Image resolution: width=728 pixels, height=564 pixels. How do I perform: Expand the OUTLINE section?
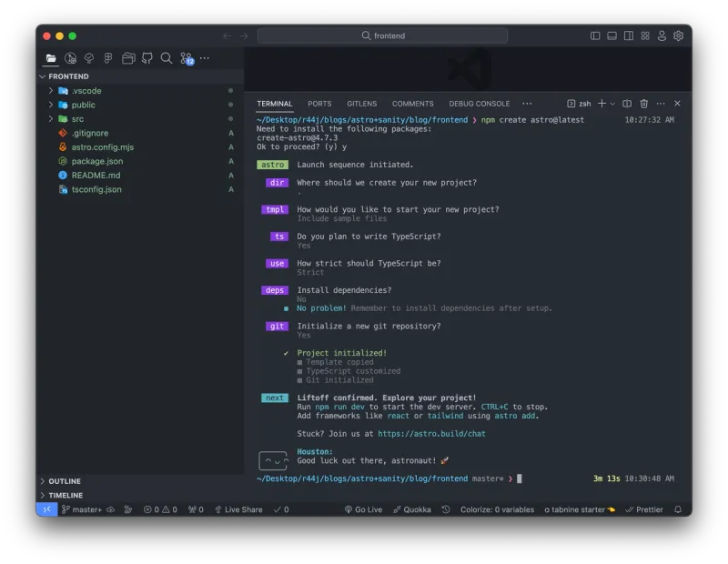click(x=139, y=481)
